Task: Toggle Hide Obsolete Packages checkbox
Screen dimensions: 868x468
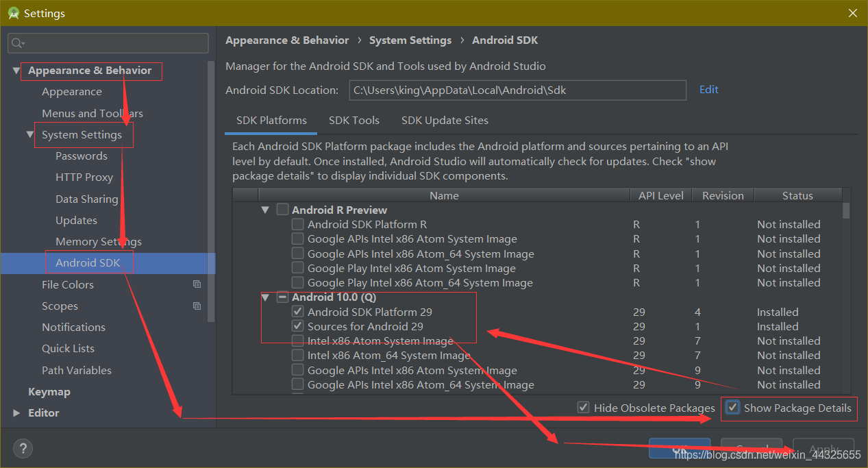Action: [x=583, y=408]
